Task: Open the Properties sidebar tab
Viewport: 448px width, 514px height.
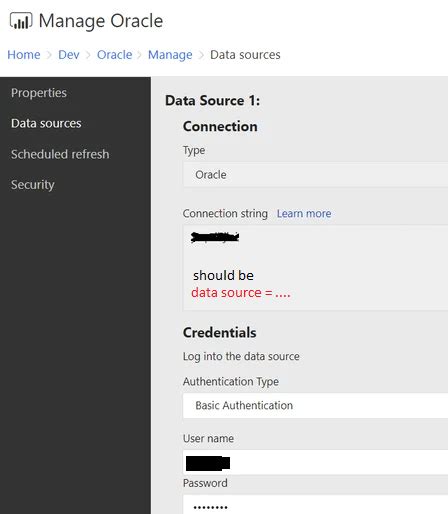Action: [39, 93]
